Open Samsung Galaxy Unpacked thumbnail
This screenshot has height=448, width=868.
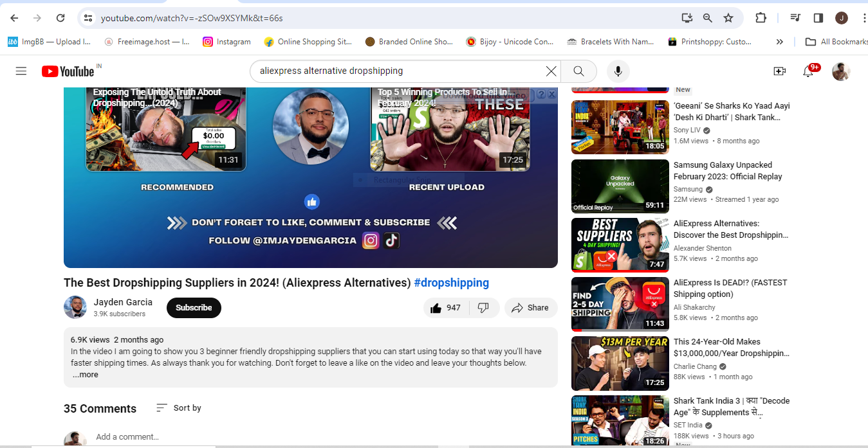point(620,186)
